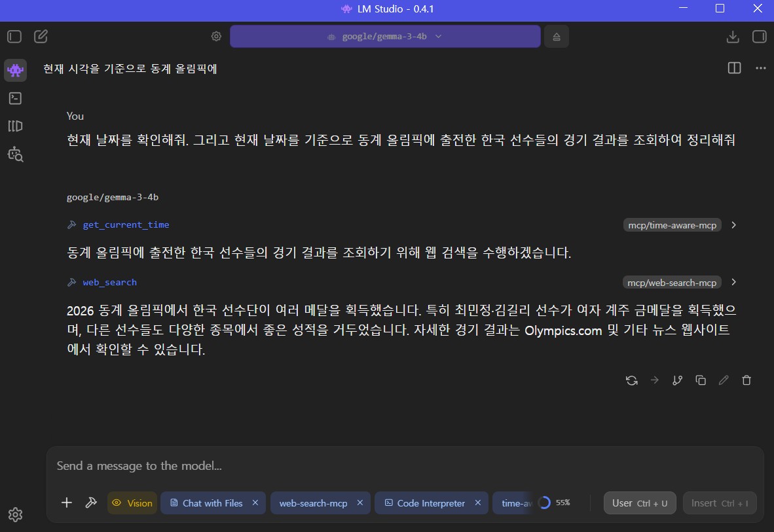Viewport: 774px width, 532px height.
Task: Maximize the LM Studio window
Action: (720, 9)
